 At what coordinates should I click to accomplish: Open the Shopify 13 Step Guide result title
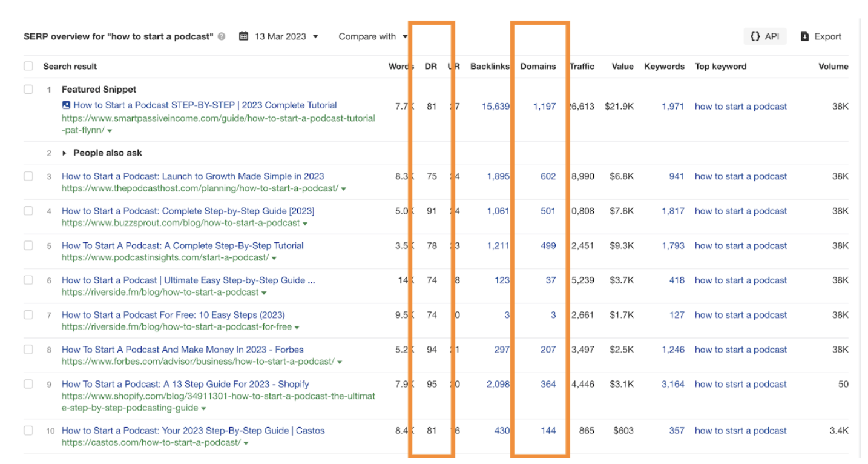tap(185, 384)
